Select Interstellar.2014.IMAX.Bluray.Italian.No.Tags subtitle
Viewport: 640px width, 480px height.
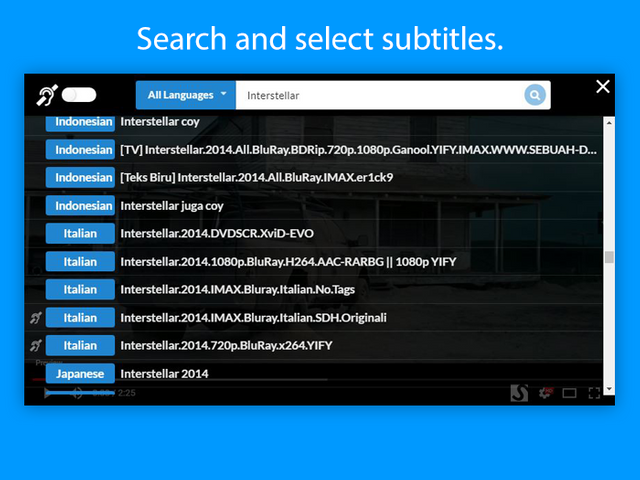(x=238, y=289)
